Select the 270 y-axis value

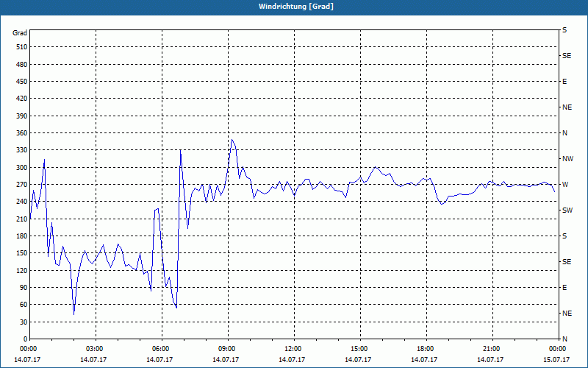click(22, 185)
